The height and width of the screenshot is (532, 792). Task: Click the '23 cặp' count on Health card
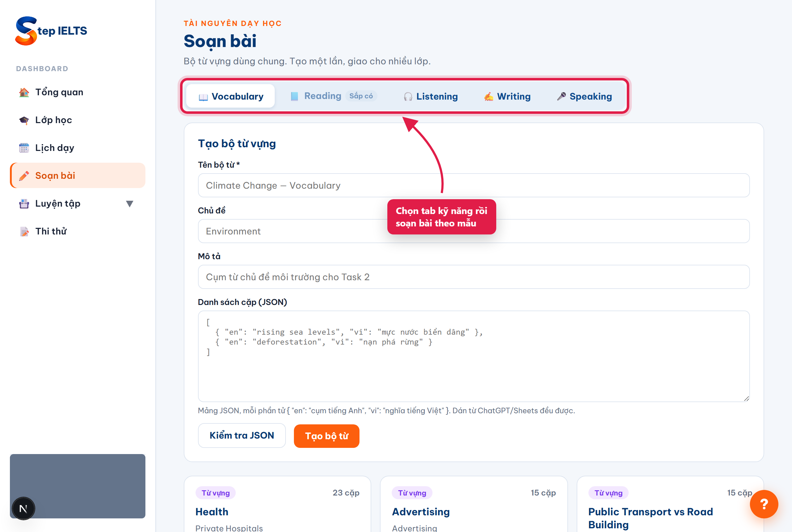346,493
